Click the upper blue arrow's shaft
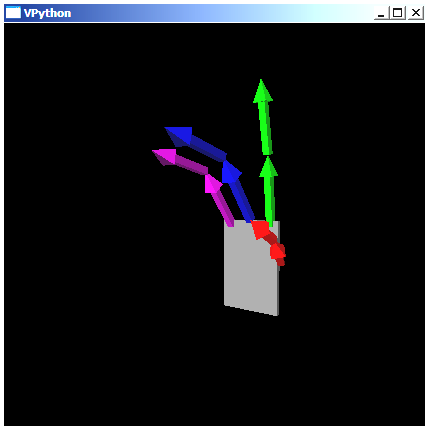This screenshot has width=425, height=428. (208, 149)
